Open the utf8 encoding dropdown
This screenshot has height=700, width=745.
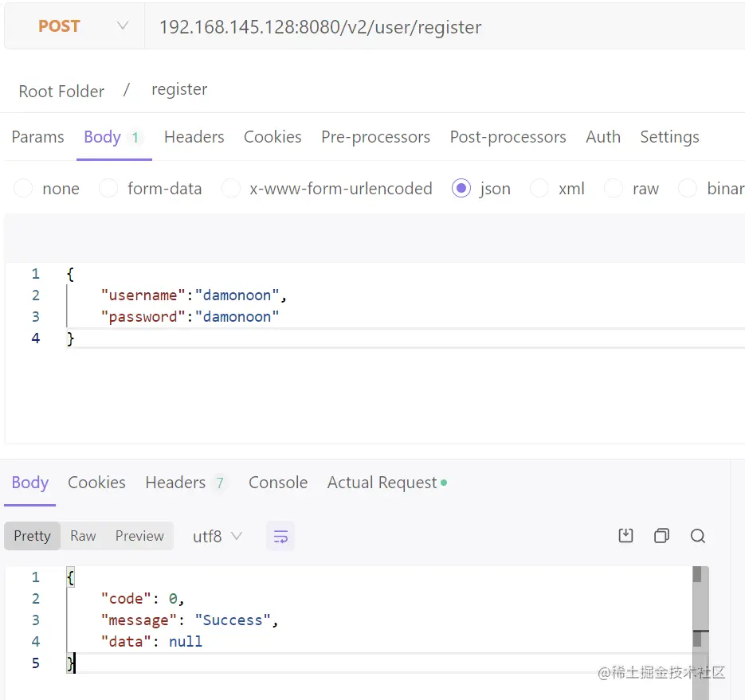[x=218, y=537]
